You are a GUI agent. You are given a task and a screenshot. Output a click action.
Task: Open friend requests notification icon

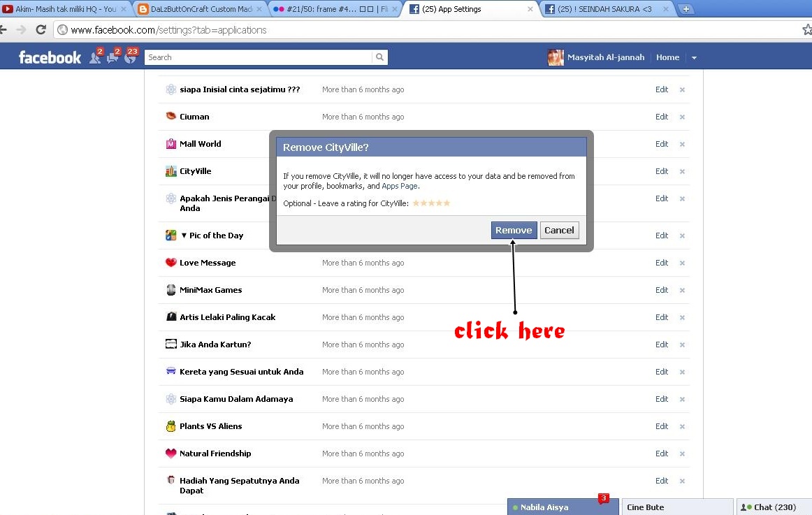point(95,57)
